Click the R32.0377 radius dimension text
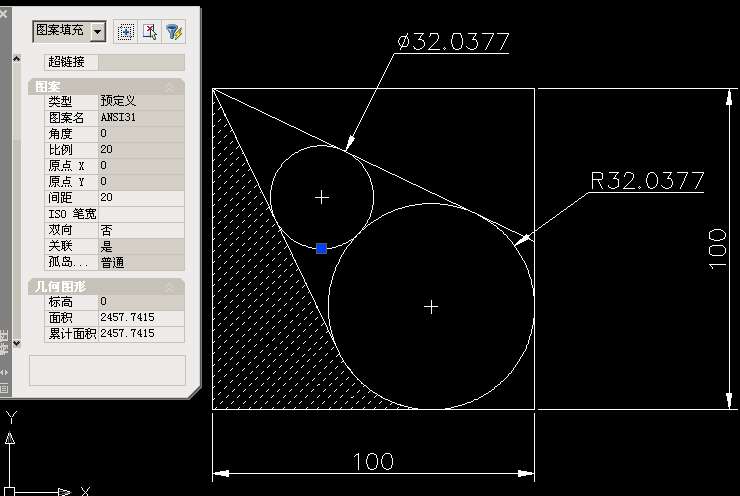 647,181
